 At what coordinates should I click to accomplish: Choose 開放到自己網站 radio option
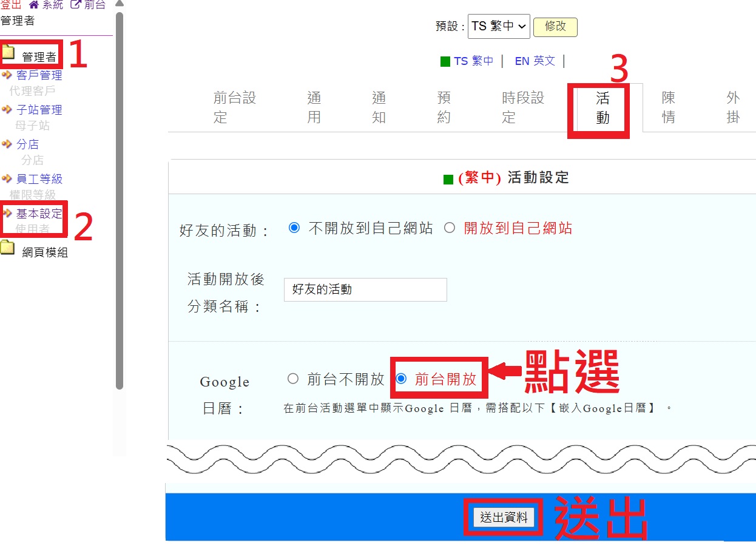click(450, 228)
